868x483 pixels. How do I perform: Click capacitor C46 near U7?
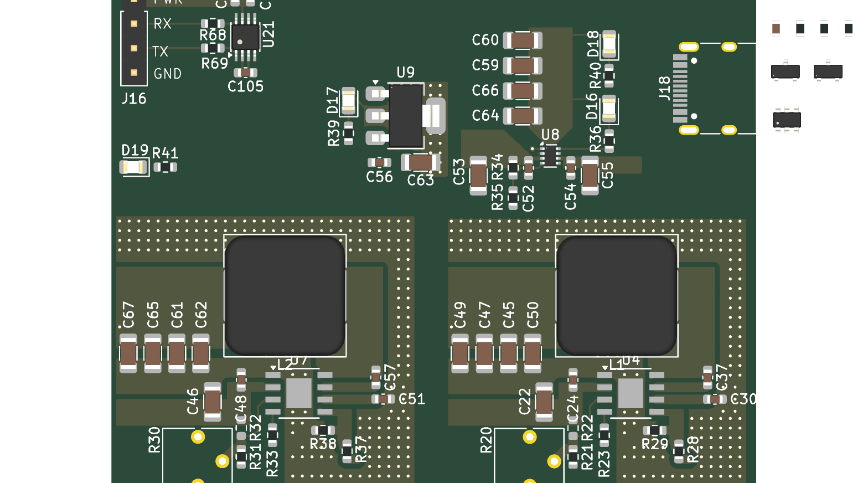click(213, 402)
